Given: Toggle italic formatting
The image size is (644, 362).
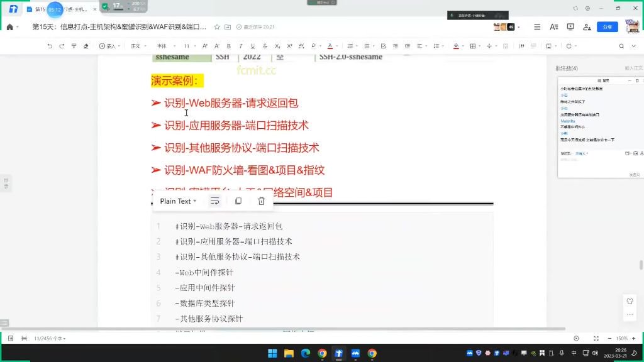Looking at the screenshot, I should (241, 46).
